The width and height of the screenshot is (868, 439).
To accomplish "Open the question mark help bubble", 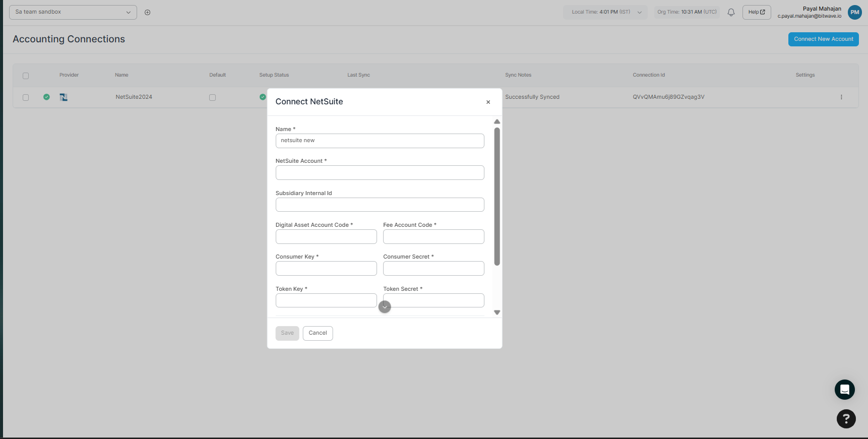I will (846, 419).
